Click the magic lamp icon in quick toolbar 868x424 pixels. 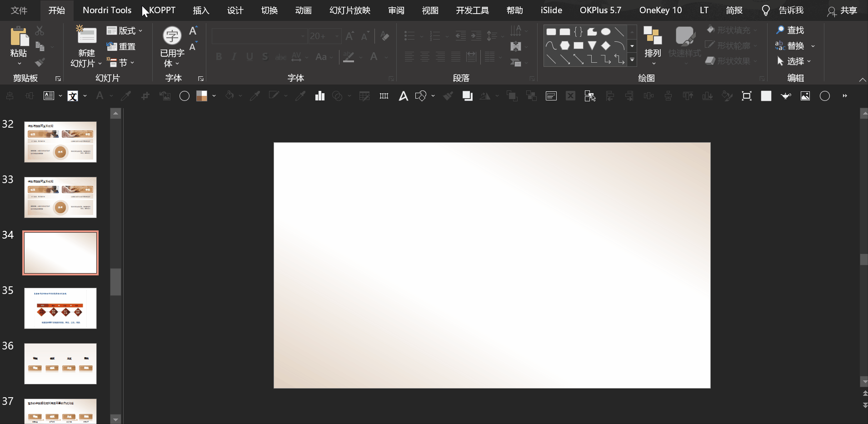coord(786,96)
